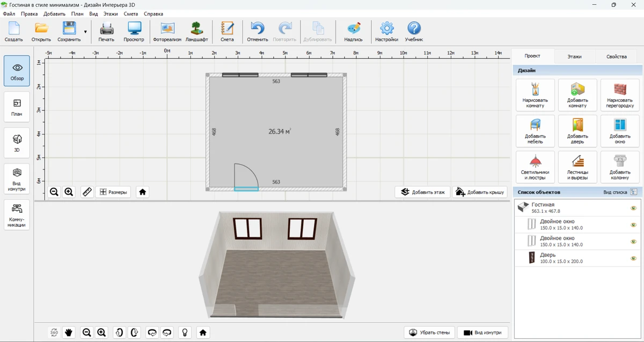The height and width of the screenshot is (342, 644).
Task: Change list layout with the Вид списка icon
Action: click(634, 192)
